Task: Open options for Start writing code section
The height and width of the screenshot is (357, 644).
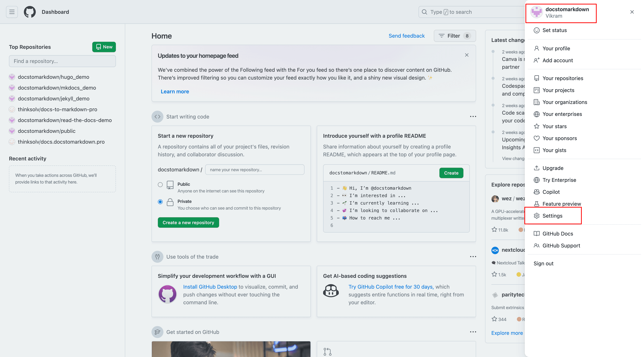Action: point(473,116)
